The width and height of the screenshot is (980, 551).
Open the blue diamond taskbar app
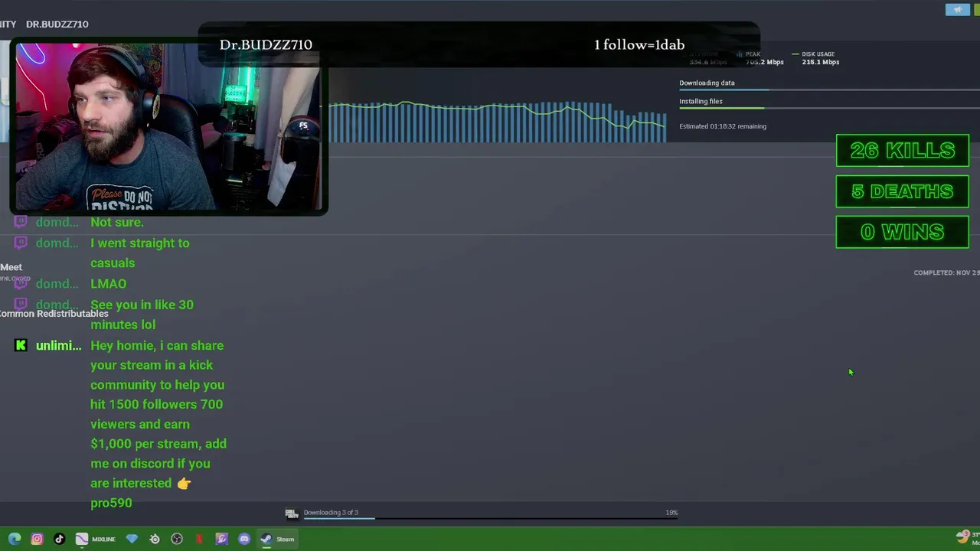132,539
